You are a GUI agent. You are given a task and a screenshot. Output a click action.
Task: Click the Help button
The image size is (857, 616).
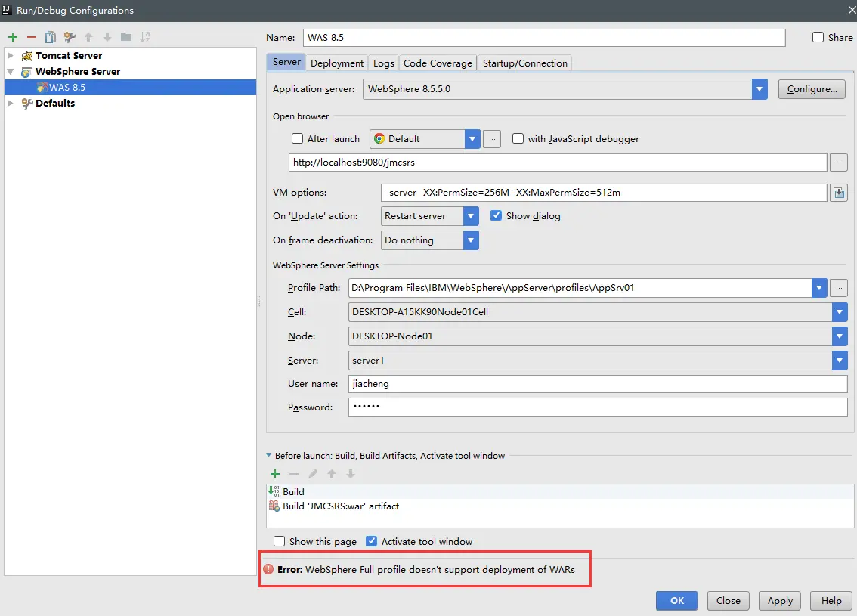tap(831, 601)
